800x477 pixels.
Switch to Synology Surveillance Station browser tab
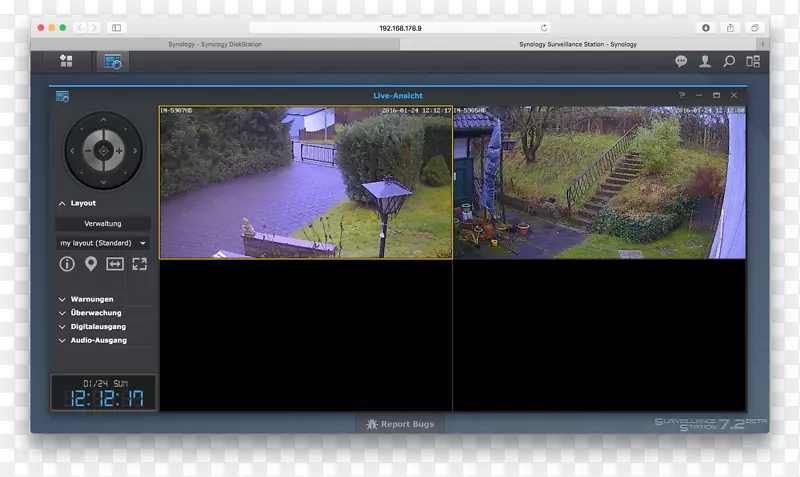point(578,44)
